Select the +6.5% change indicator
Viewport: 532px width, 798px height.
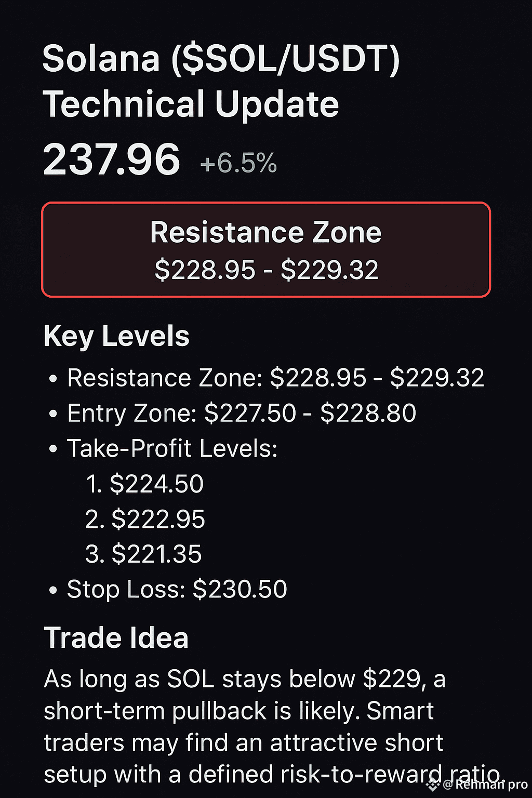click(x=238, y=163)
